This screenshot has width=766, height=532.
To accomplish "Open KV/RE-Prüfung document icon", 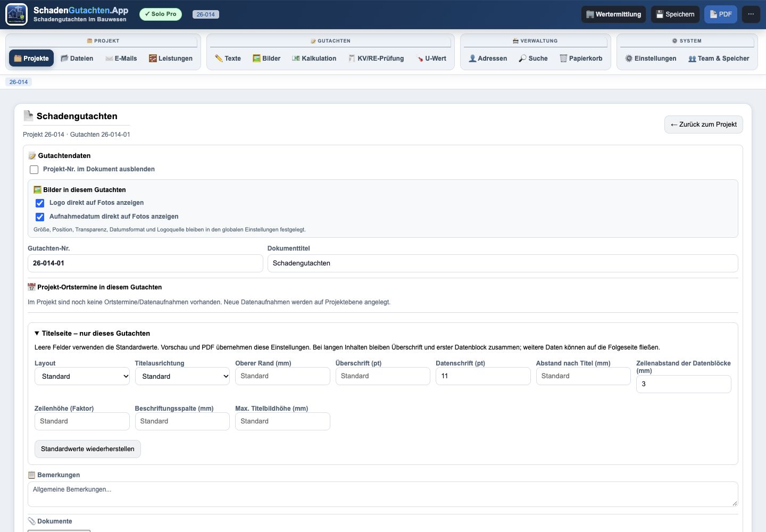I will point(352,59).
